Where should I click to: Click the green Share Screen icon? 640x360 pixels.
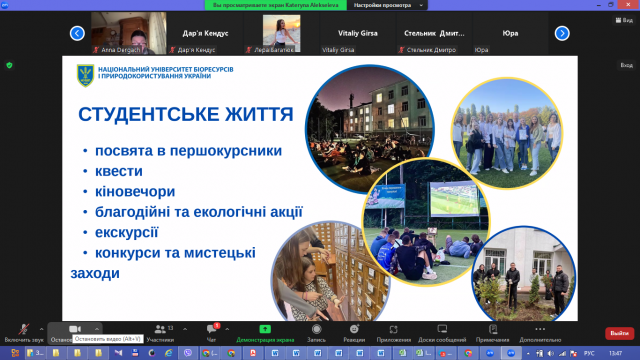pos(265,329)
